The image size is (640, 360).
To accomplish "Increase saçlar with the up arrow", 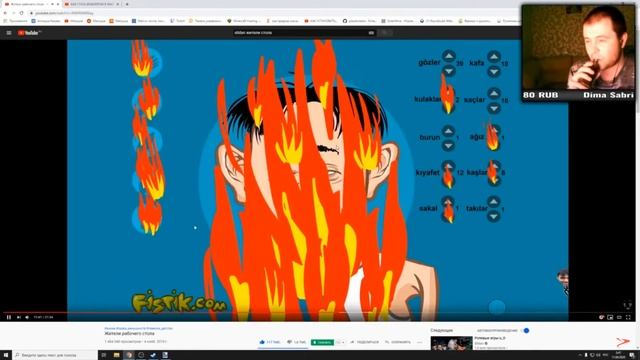I will 494,93.
